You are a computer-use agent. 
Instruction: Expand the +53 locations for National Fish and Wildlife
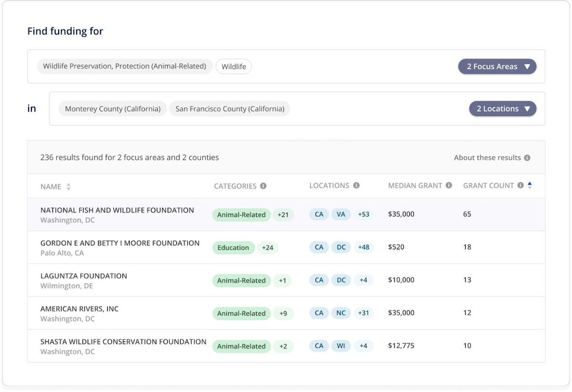(x=364, y=214)
